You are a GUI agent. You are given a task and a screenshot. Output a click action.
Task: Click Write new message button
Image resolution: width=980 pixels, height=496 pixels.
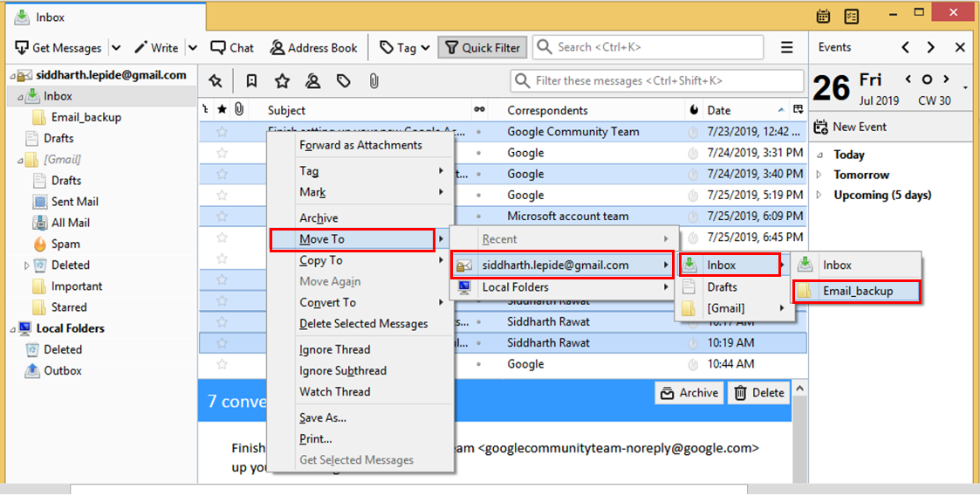157,47
